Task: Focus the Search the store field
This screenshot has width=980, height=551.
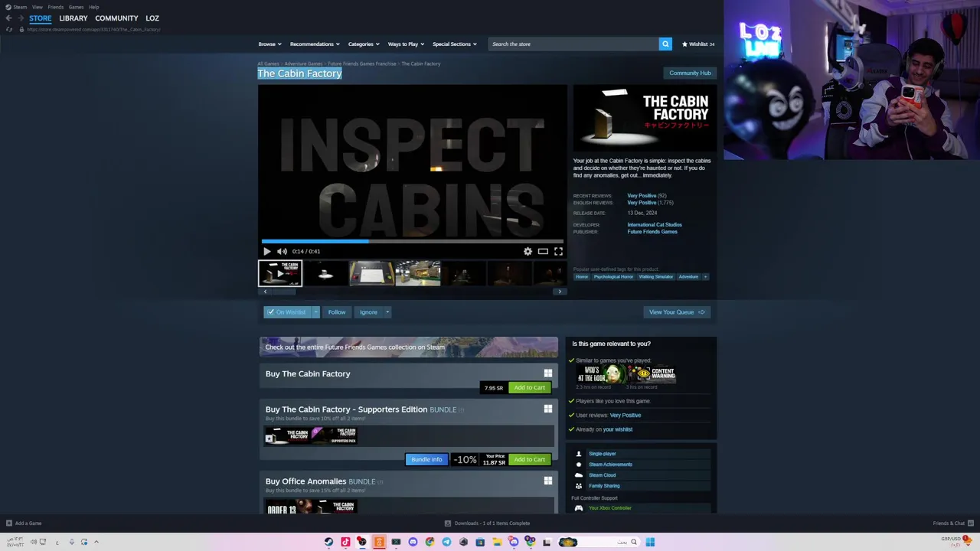Action: [x=573, y=44]
